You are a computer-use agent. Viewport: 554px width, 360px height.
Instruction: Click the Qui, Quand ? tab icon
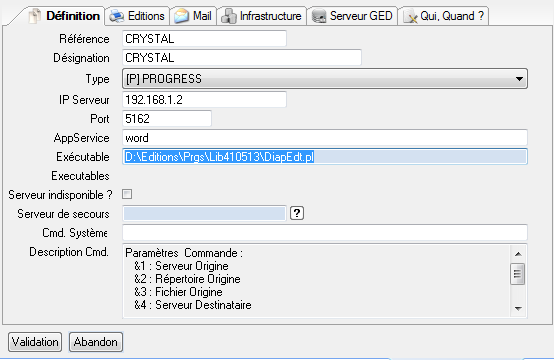[410, 17]
